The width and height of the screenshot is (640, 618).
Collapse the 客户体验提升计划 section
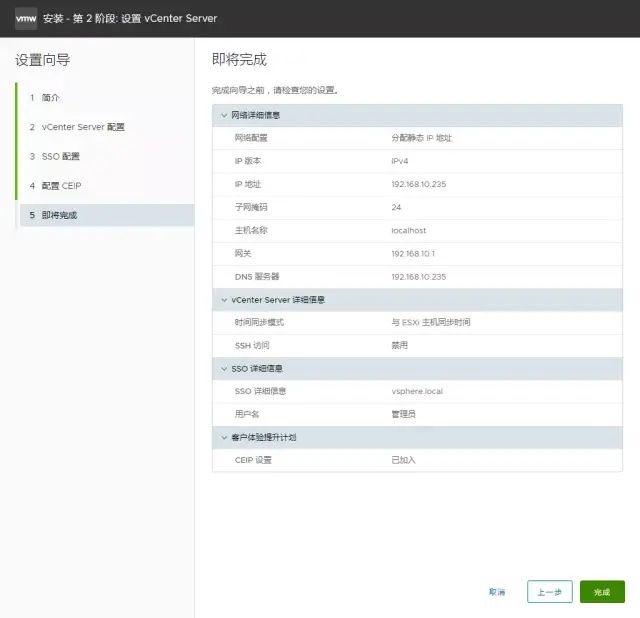417,437
